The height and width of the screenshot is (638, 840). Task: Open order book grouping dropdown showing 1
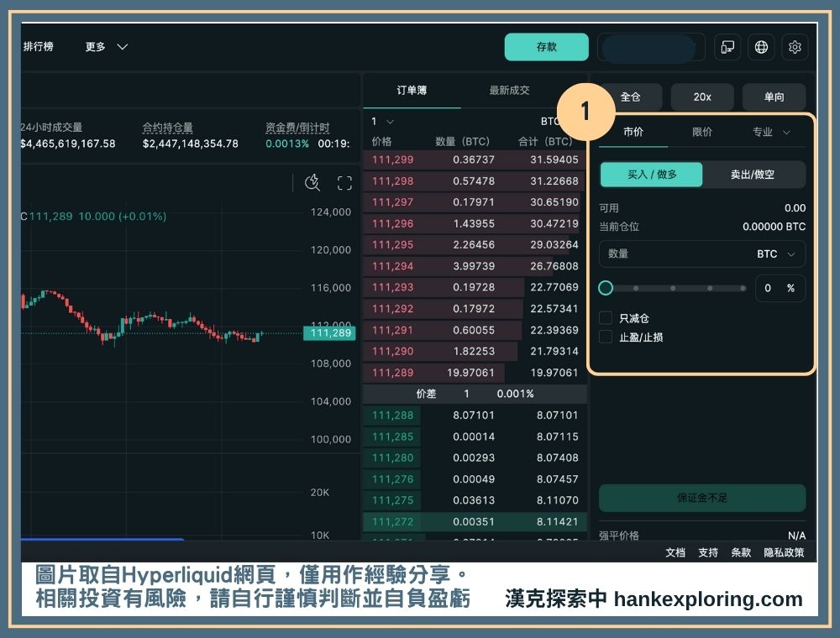click(382, 122)
